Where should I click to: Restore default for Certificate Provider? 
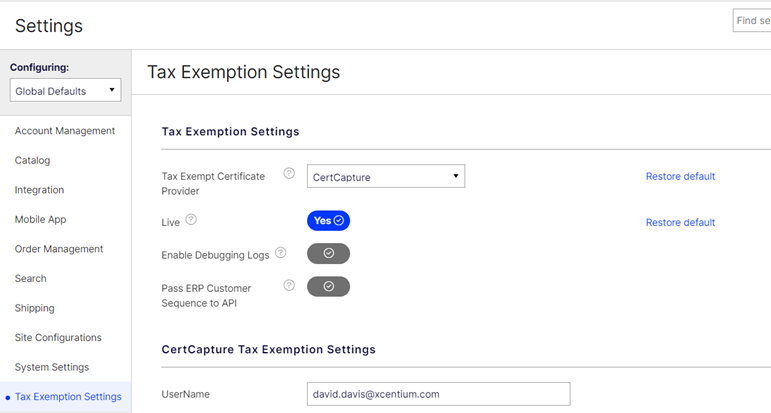tap(681, 176)
